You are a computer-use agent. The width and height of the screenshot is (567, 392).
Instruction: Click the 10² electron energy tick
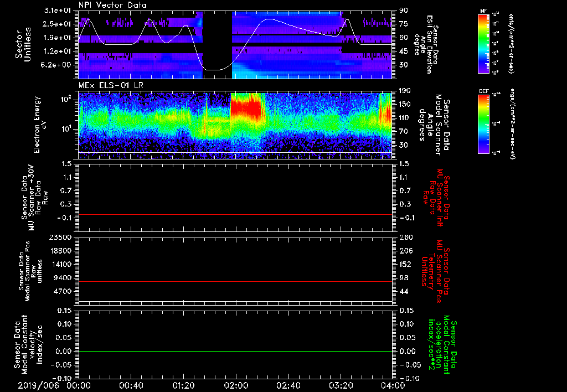pos(65,99)
